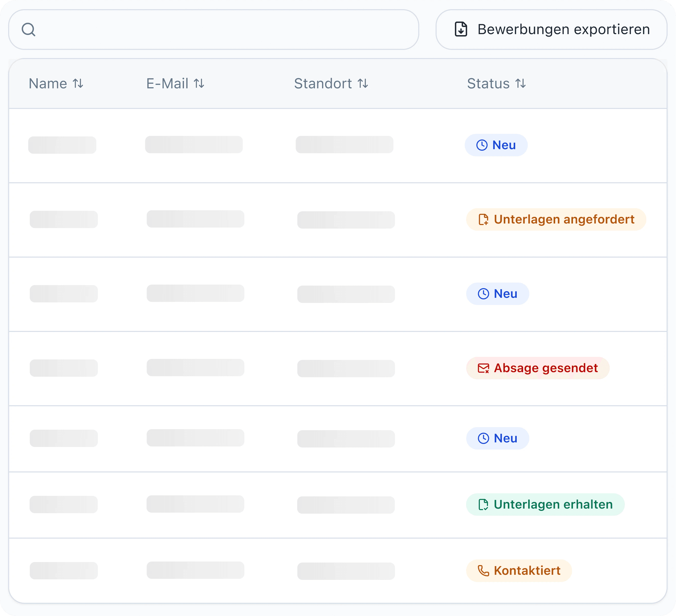Image resolution: width=676 pixels, height=616 pixels.
Task: Click the file-plus icon in Unterlagen angefordert
Action: pos(483,219)
